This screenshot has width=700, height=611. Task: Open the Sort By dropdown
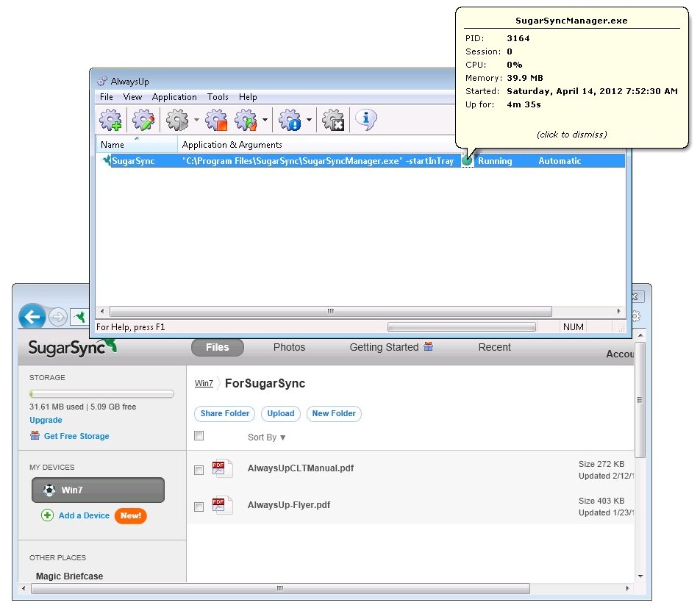pyautogui.click(x=266, y=437)
